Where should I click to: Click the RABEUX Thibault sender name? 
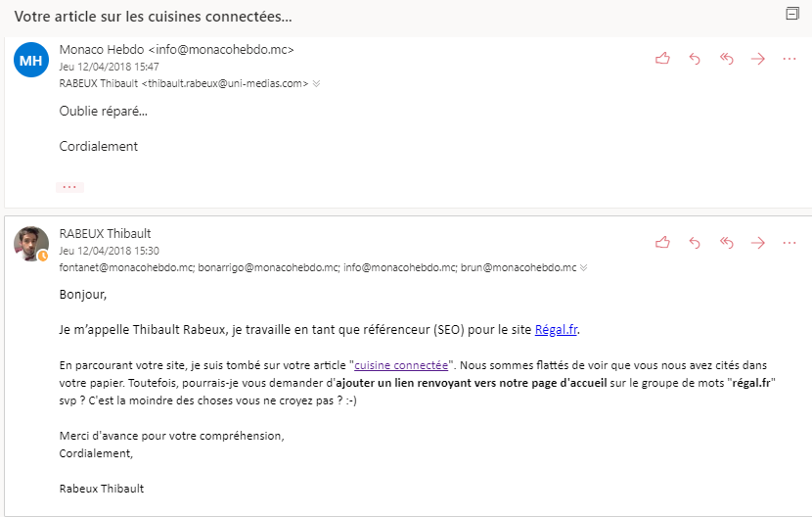tap(106, 233)
